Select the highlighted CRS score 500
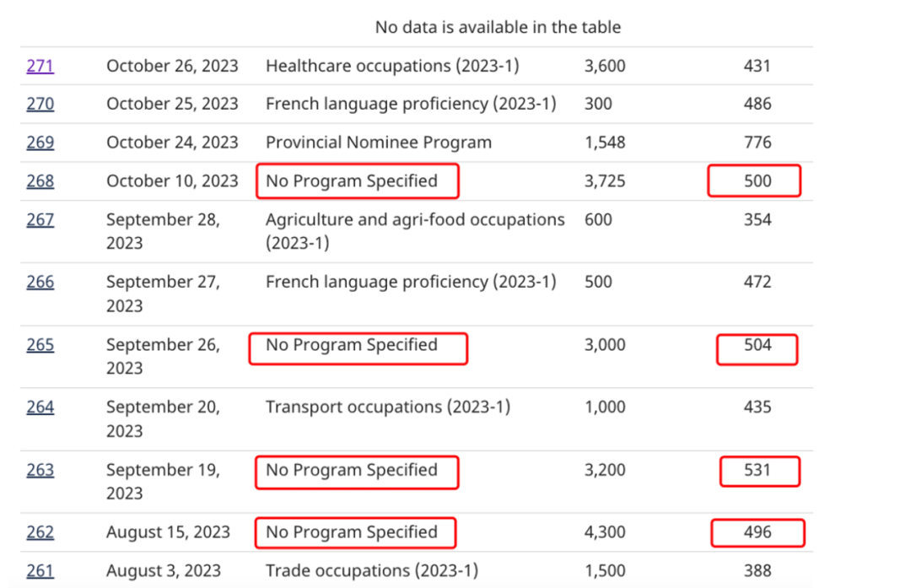The width and height of the screenshot is (911, 588). pos(757,181)
